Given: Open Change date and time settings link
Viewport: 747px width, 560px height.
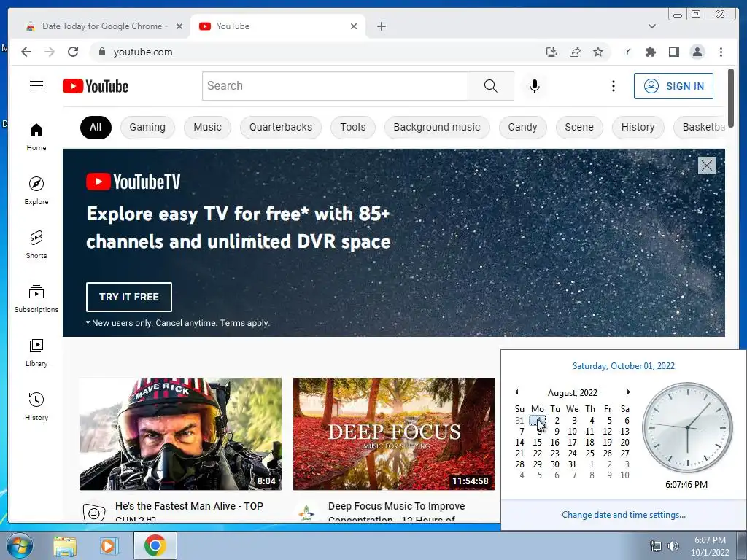Looking at the screenshot, I should point(623,515).
